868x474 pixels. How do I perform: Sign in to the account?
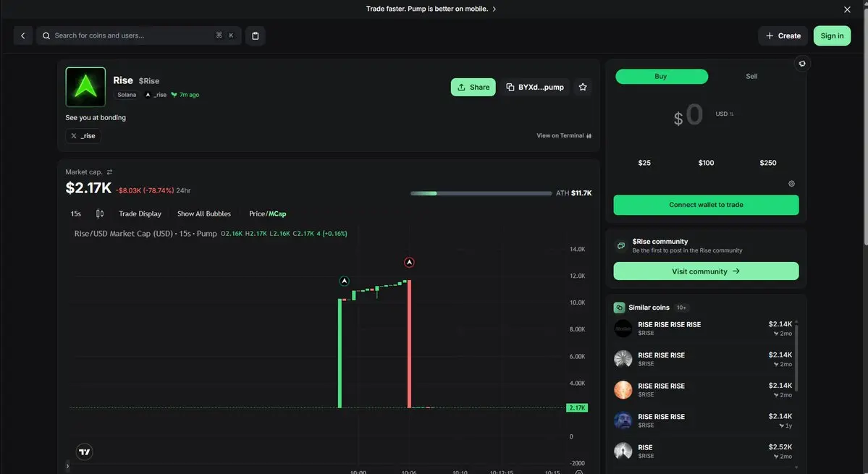click(x=832, y=35)
